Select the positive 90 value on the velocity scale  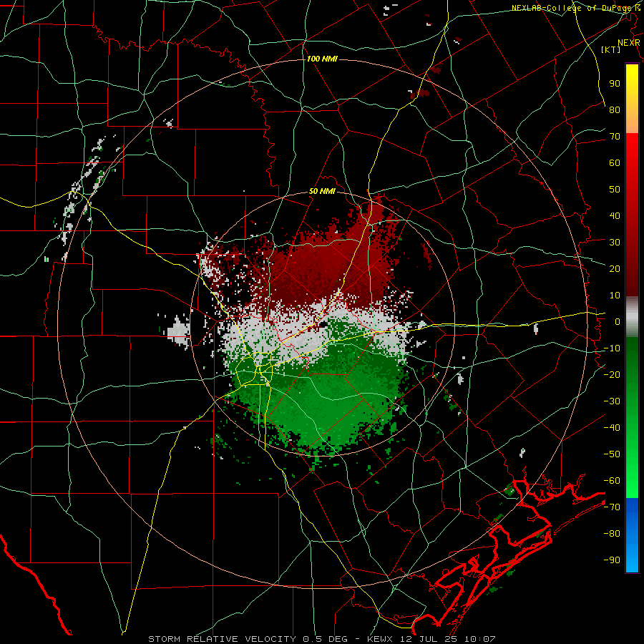tap(615, 84)
